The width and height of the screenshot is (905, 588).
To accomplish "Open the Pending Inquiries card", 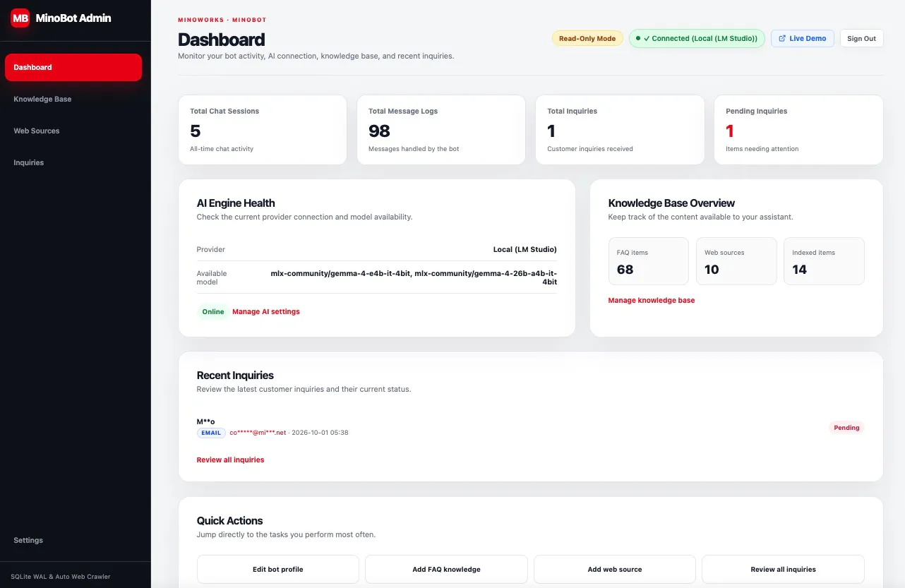I will (x=798, y=130).
